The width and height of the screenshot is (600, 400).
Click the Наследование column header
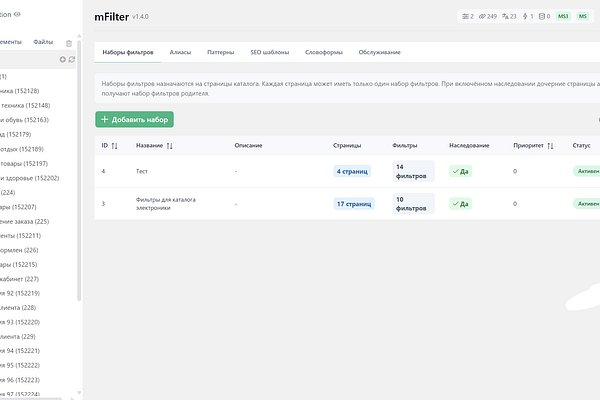point(469,145)
